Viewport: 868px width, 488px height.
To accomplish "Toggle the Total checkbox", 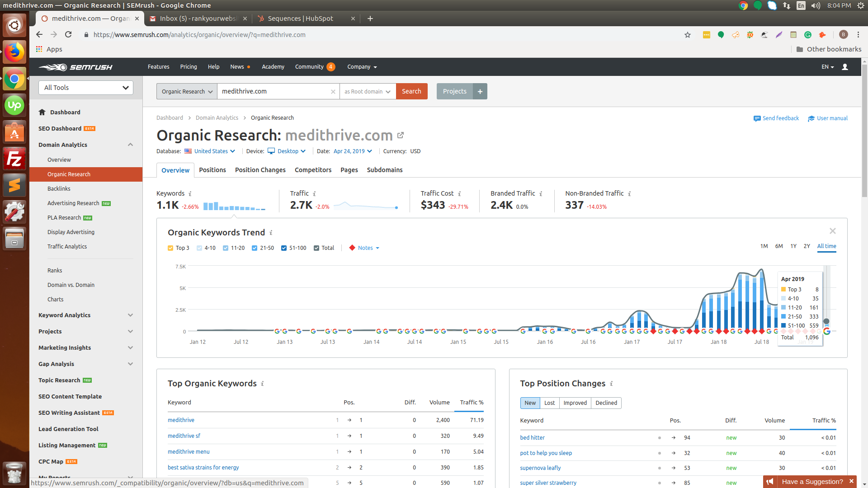I will click(x=316, y=248).
